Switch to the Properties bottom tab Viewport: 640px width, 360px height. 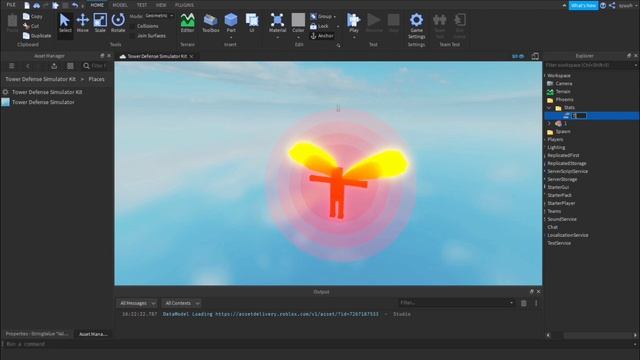[37, 334]
